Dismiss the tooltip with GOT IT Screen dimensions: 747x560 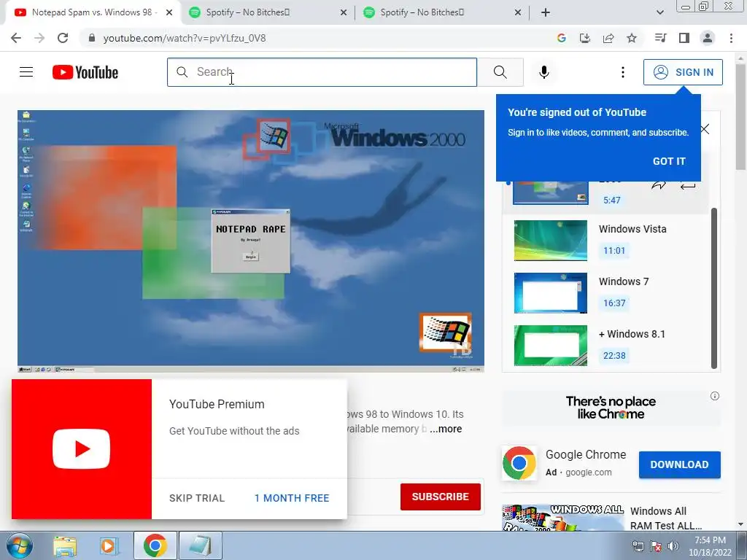pyautogui.click(x=669, y=161)
